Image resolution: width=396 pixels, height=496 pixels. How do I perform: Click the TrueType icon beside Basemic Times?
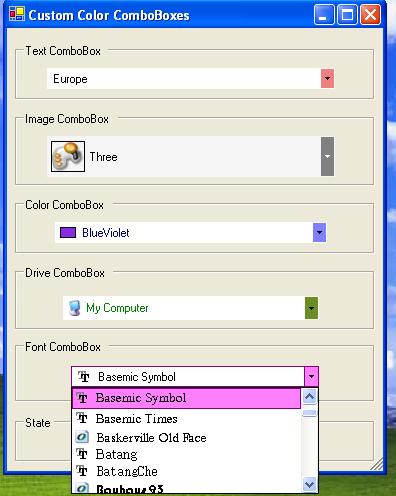(x=82, y=418)
